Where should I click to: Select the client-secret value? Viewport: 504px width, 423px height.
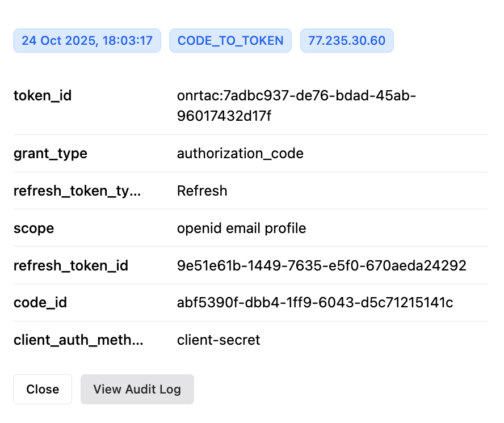pyautogui.click(x=219, y=340)
